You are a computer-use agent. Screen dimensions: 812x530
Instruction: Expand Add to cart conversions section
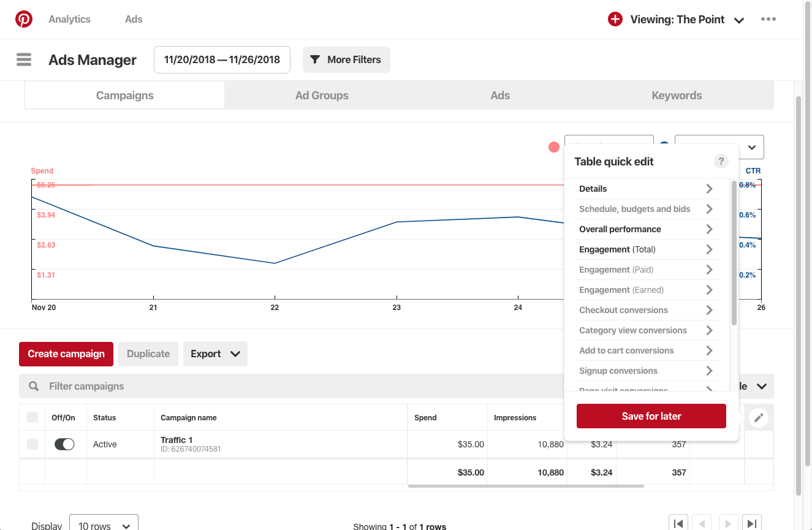pos(646,350)
